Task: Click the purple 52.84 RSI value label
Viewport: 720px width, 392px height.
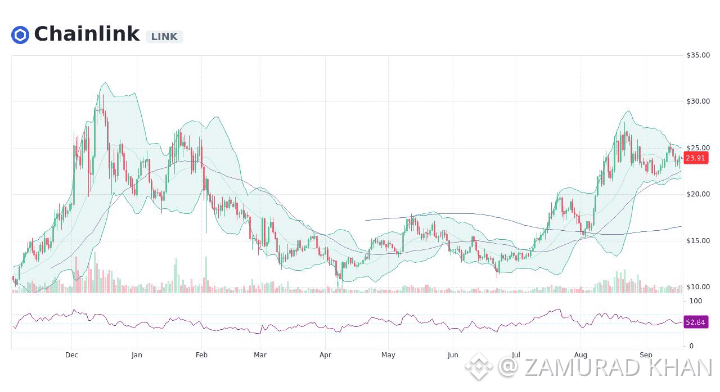Action: click(x=695, y=322)
